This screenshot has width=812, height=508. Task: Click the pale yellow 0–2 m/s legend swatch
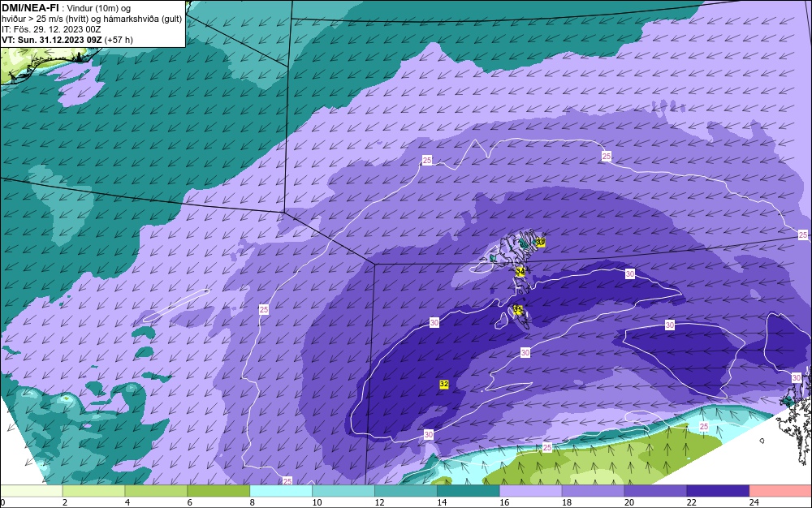32,491
